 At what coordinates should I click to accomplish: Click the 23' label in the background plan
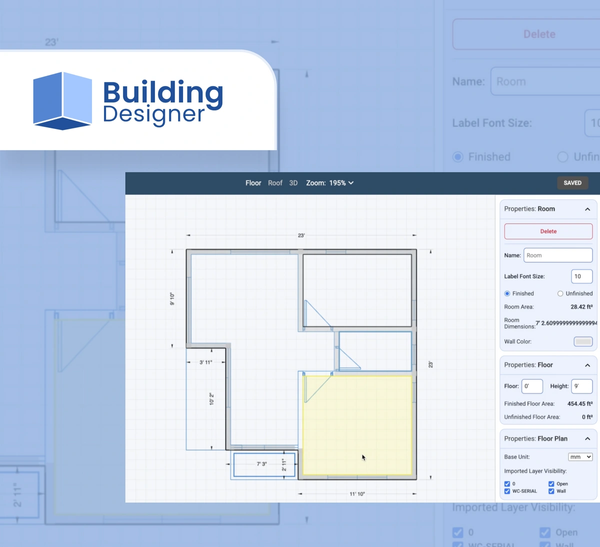(x=52, y=42)
